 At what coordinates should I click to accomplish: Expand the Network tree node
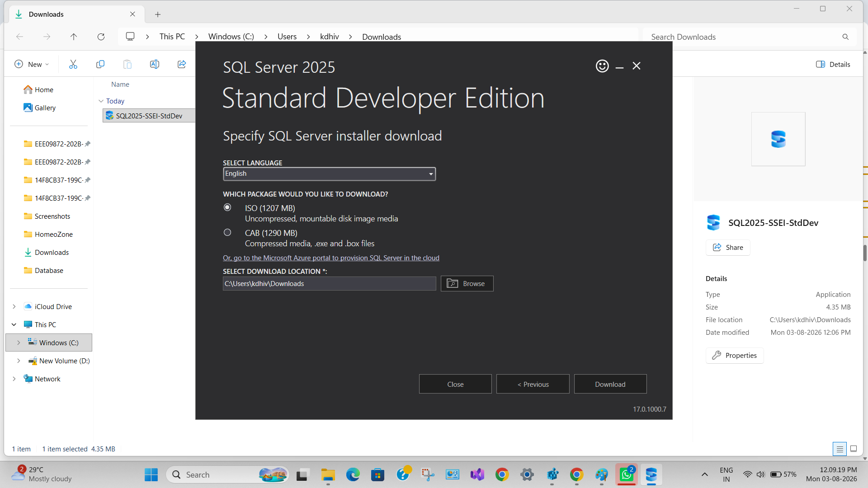(14, 379)
